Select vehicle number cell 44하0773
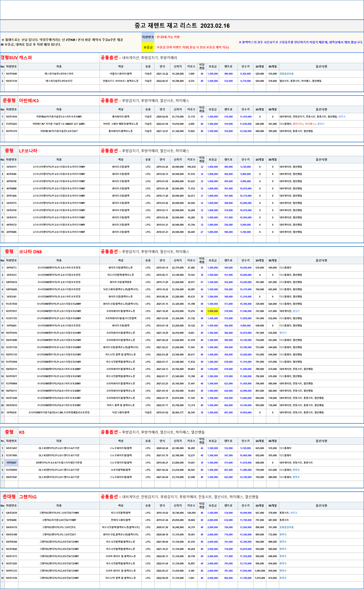 (11, 267)
